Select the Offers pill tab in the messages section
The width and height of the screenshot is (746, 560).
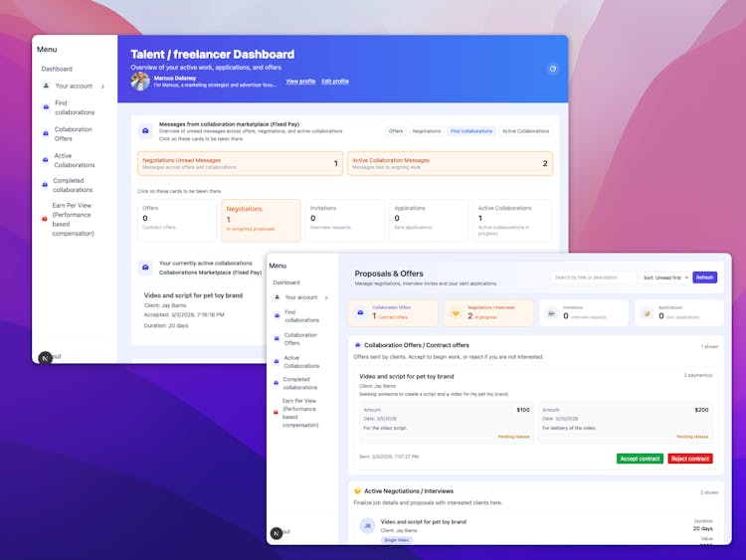396,131
